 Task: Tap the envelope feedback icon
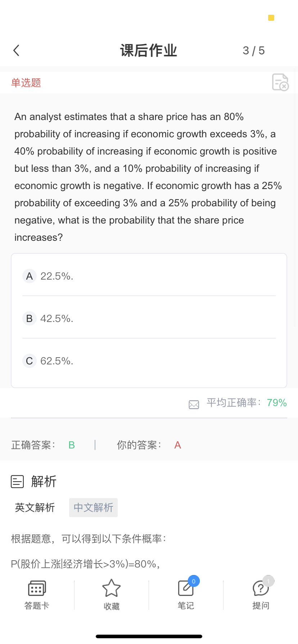click(x=194, y=405)
